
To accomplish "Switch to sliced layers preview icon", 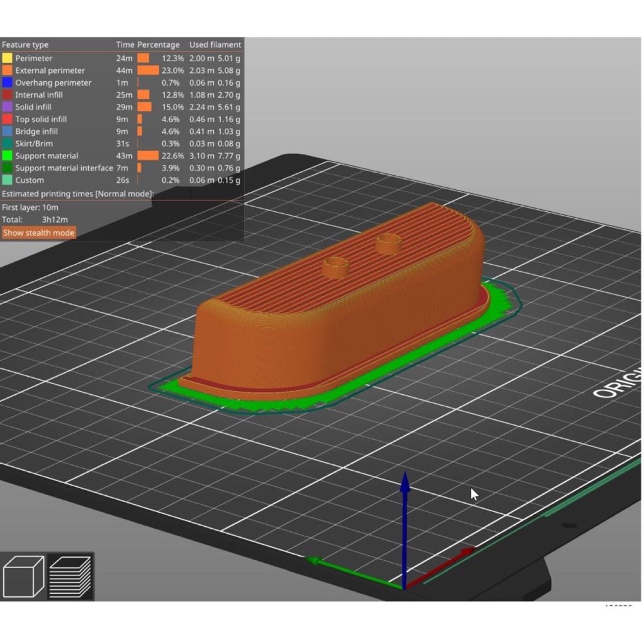I will click(x=70, y=576).
